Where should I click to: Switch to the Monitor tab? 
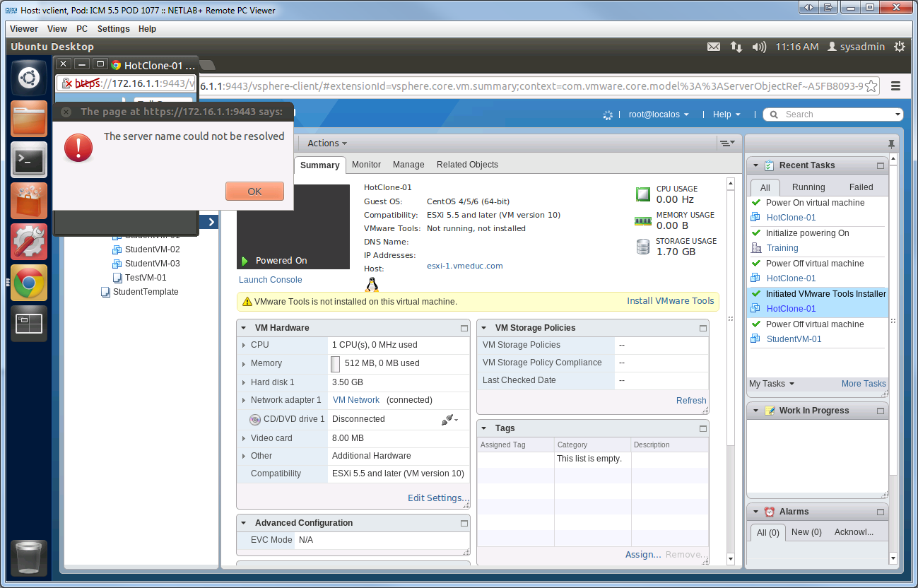point(366,165)
